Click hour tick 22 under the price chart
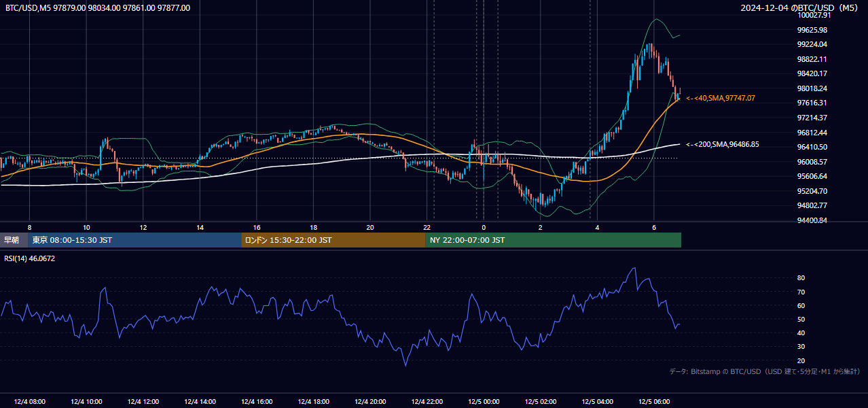 click(427, 227)
